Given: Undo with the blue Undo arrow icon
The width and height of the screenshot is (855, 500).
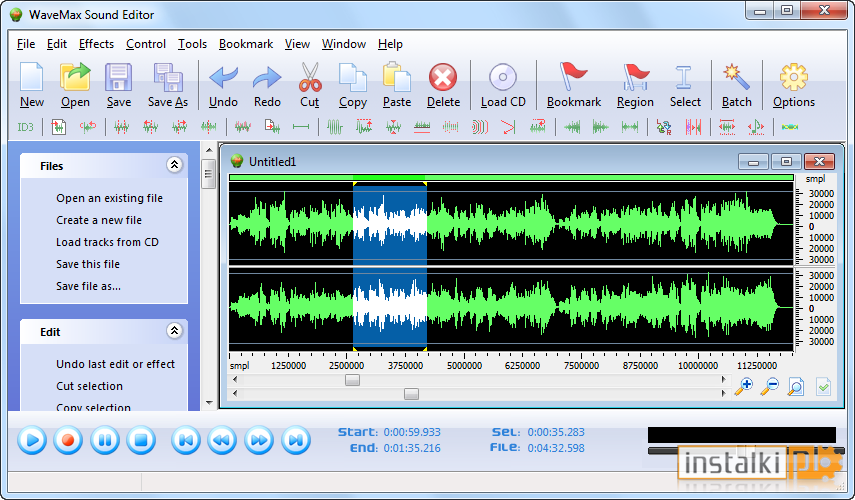Looking at the screenshot, I should (223, 77).
